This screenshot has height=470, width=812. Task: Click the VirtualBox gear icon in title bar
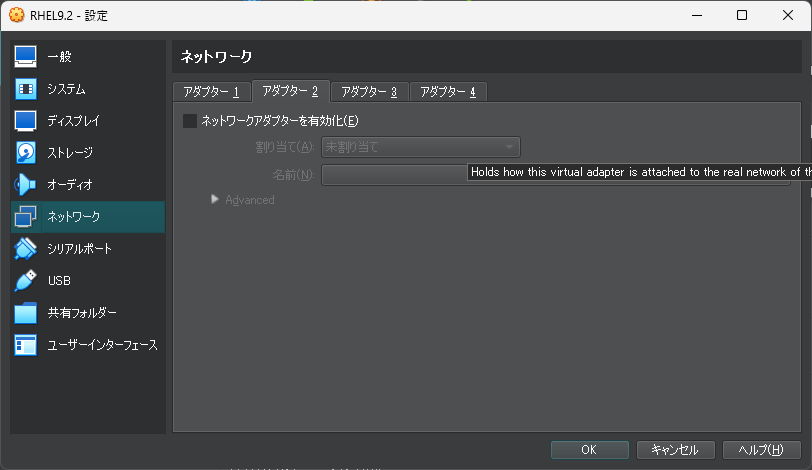(17, 15)
